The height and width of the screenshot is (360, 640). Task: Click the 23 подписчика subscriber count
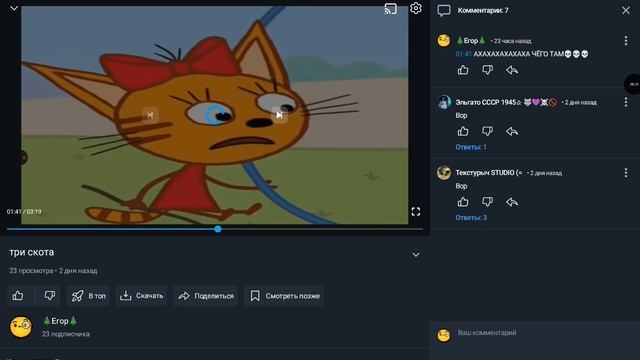click(x=66, y=334)
